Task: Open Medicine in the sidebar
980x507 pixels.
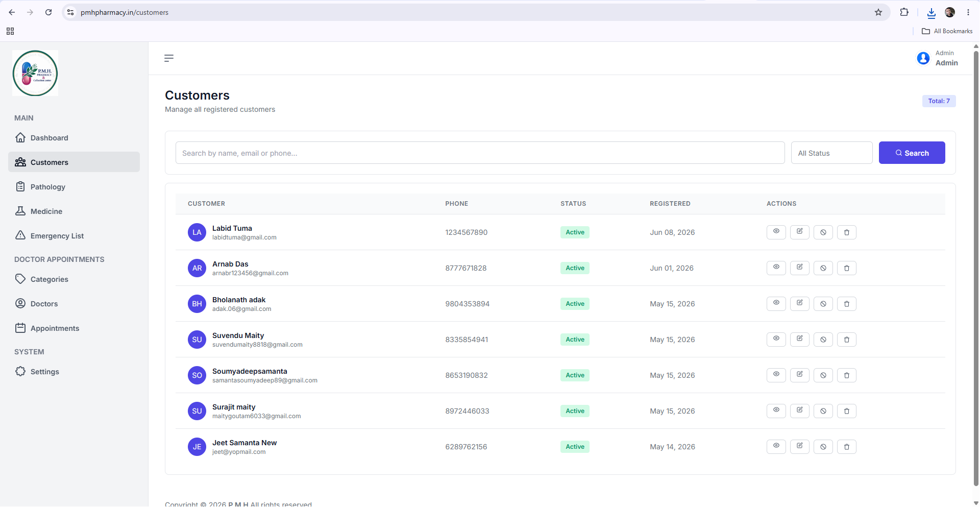Action: [74, 211]
